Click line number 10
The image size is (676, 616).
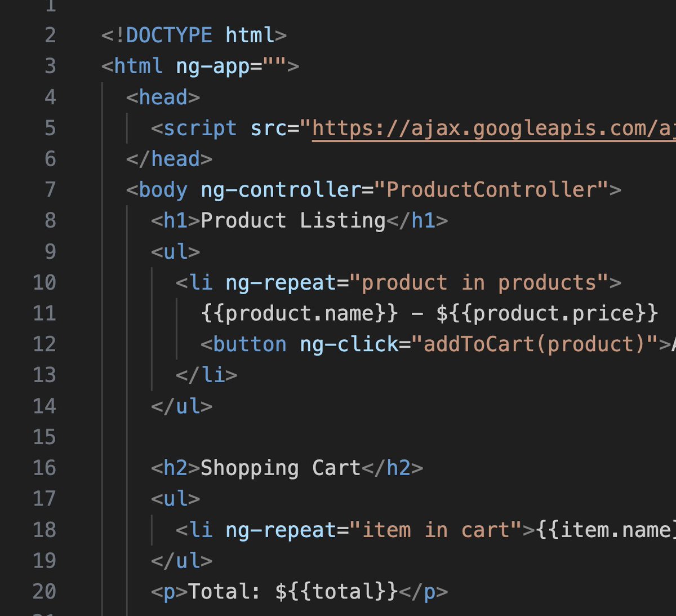[43, 282]
